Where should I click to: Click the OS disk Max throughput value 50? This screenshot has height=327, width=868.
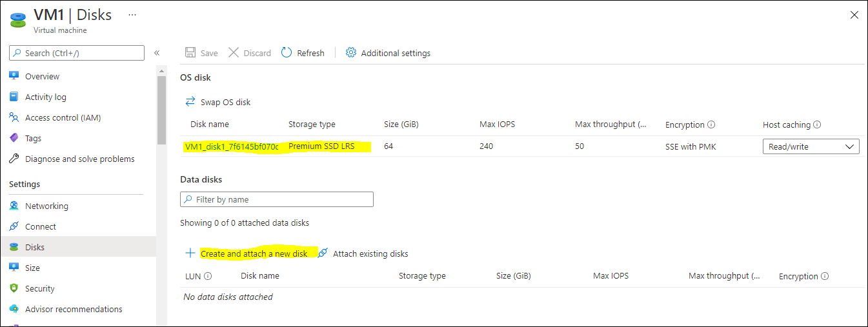pos(580,146)
